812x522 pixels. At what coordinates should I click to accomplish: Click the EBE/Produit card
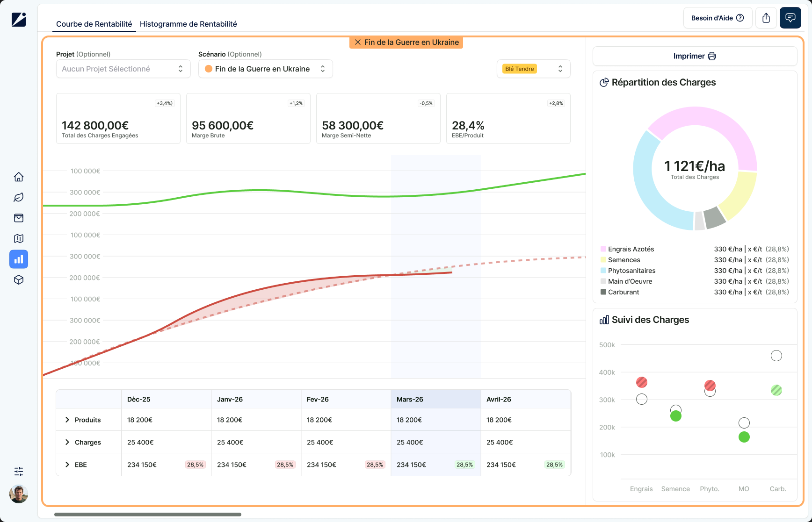[508, 118]
